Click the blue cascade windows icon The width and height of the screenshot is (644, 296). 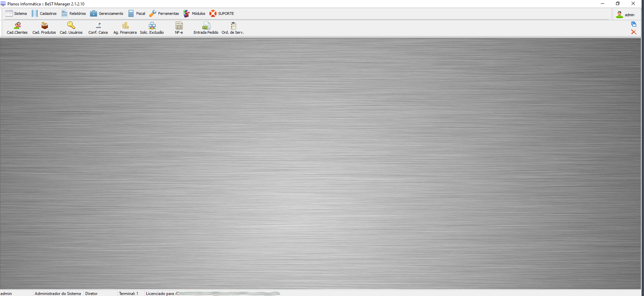click(x=634, y=24)
